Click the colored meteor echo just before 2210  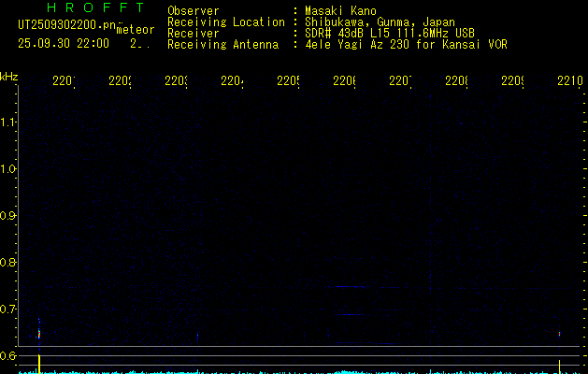pos(560,334)
